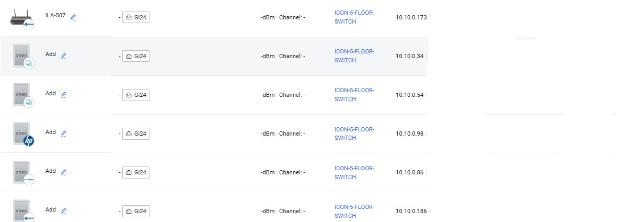
Task: Click pencil icon for device 10.10.0.186
Action: tap(64, 211)
